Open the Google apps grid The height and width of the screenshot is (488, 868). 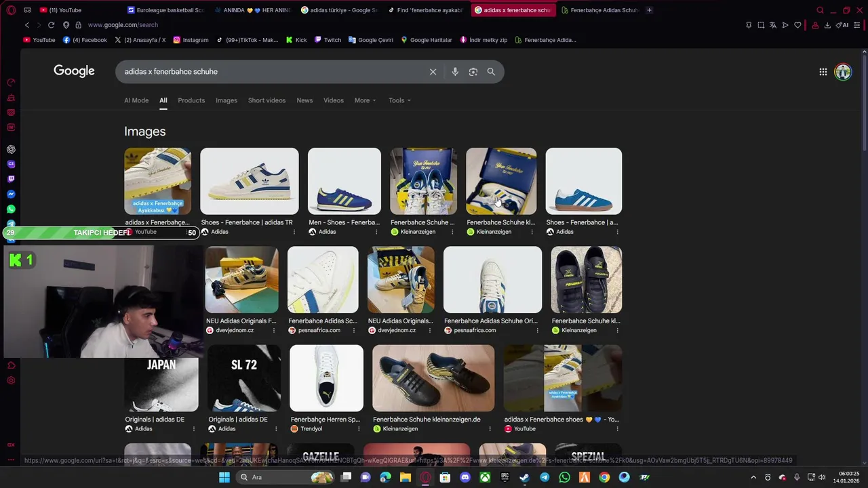[823, 72]
